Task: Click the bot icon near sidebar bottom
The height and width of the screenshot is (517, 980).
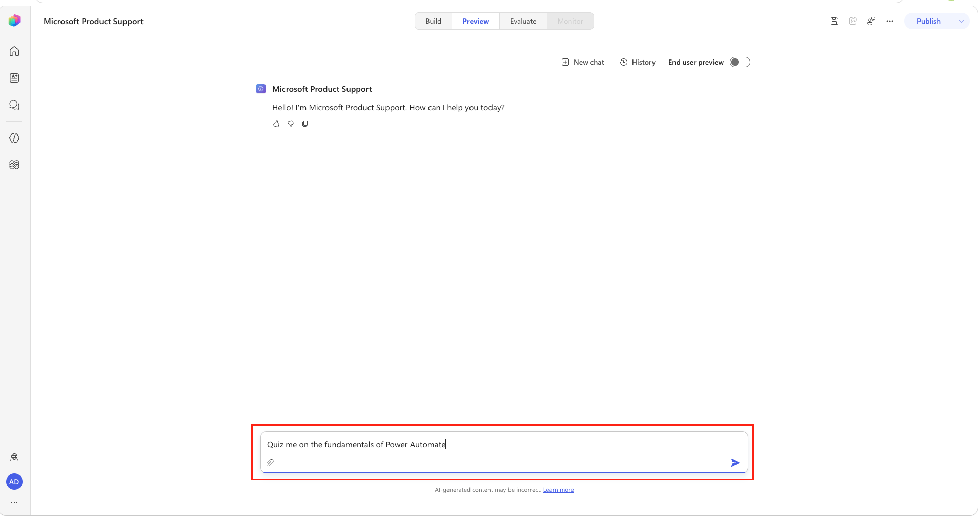Action: pyautogui.click(x=14, y=457)
